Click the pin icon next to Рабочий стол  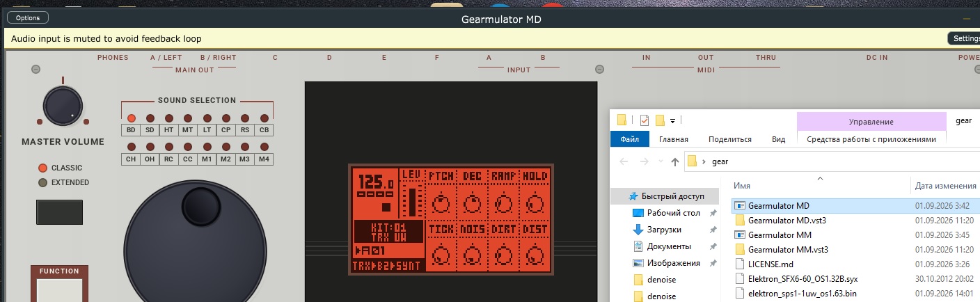[713, 213]
